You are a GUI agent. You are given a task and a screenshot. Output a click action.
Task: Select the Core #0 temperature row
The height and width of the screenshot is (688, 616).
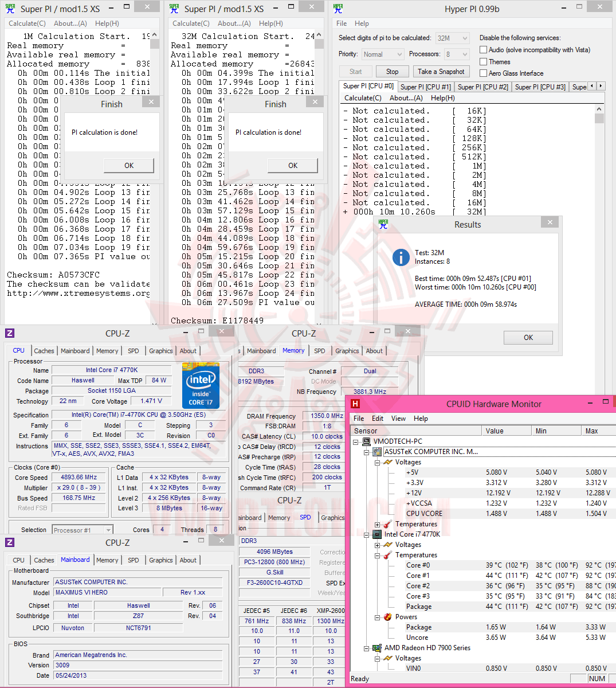coord(482,565)
